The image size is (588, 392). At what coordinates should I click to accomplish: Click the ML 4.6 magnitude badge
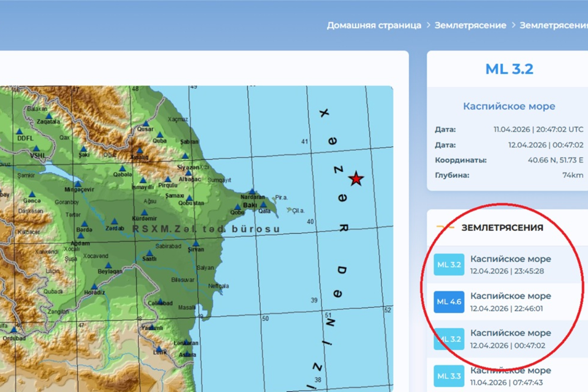click(x=449, y=302)
